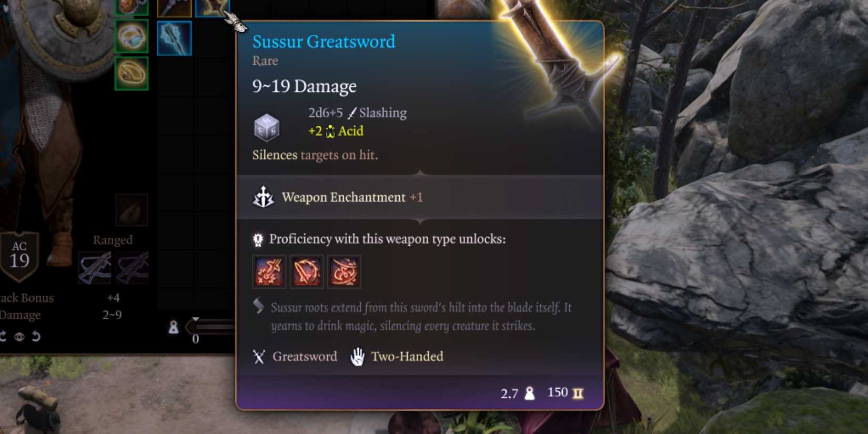Click the third greatsword proficiency skill icon

coord(344,272)
